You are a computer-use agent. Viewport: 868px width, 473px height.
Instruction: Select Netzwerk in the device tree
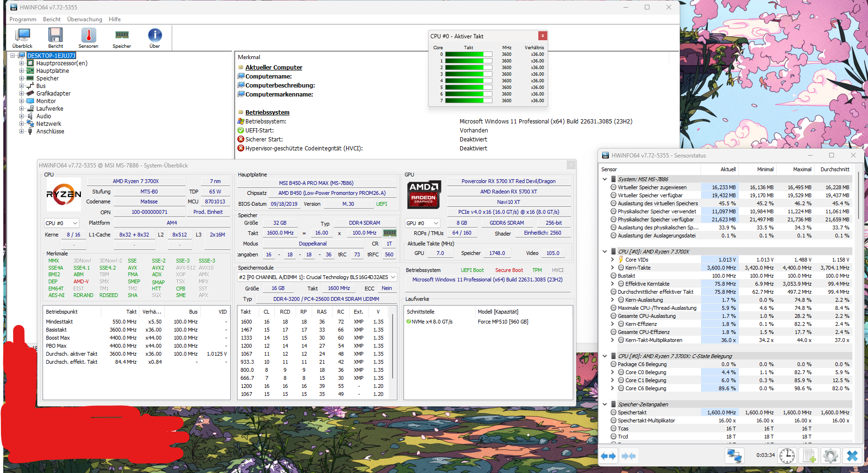click(49, 124)
